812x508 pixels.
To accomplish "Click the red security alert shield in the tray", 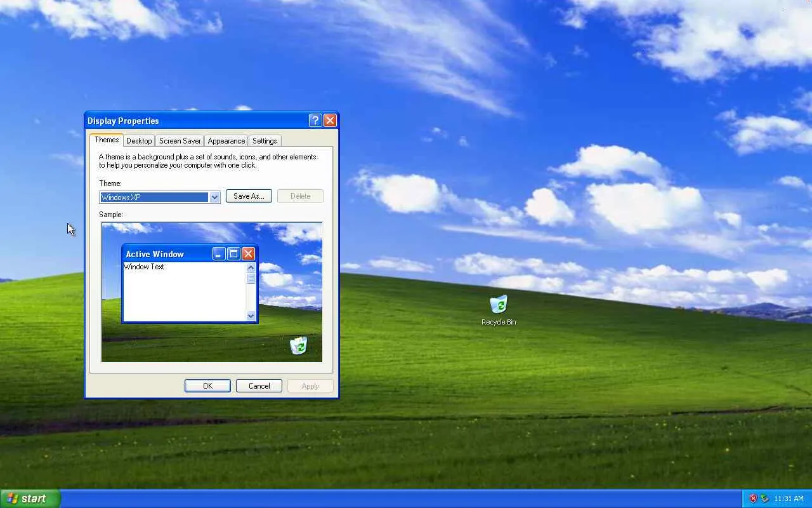I will (754, 498).
